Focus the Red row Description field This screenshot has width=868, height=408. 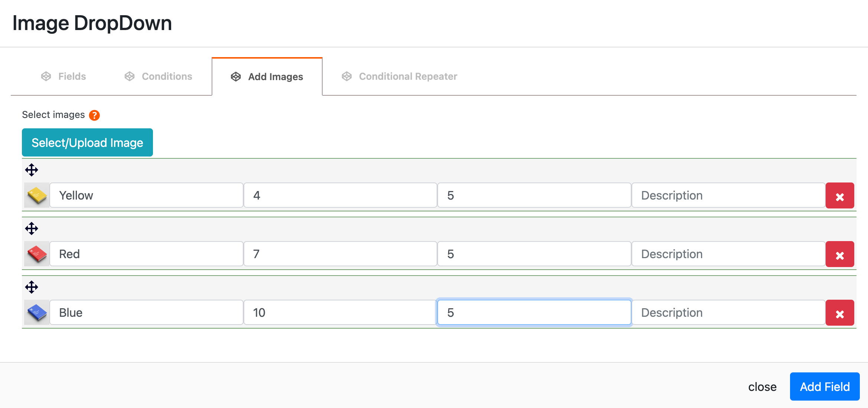coord(728,254)
